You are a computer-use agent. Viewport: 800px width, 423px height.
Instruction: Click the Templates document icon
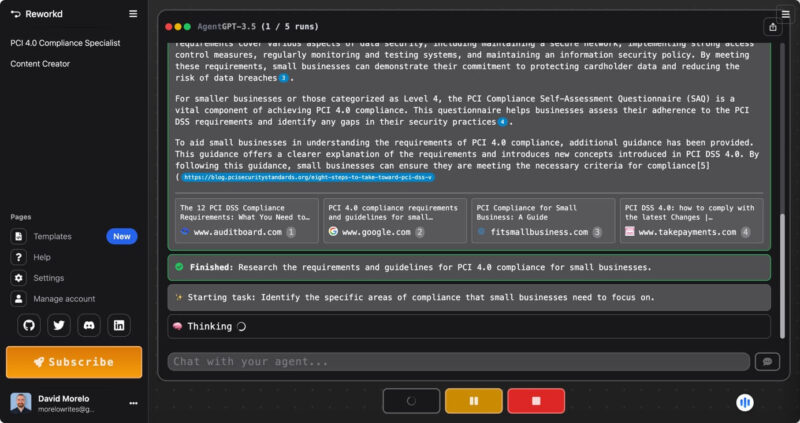click(x=18, y=236)
